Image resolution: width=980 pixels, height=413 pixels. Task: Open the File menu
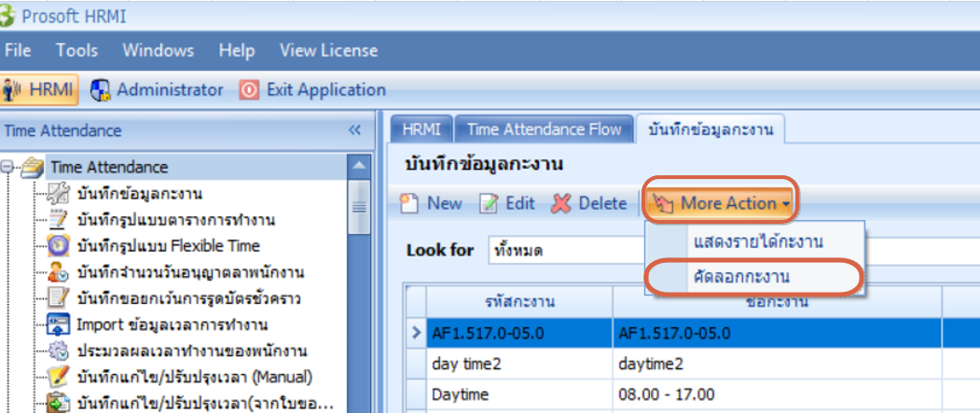point(18,50)
